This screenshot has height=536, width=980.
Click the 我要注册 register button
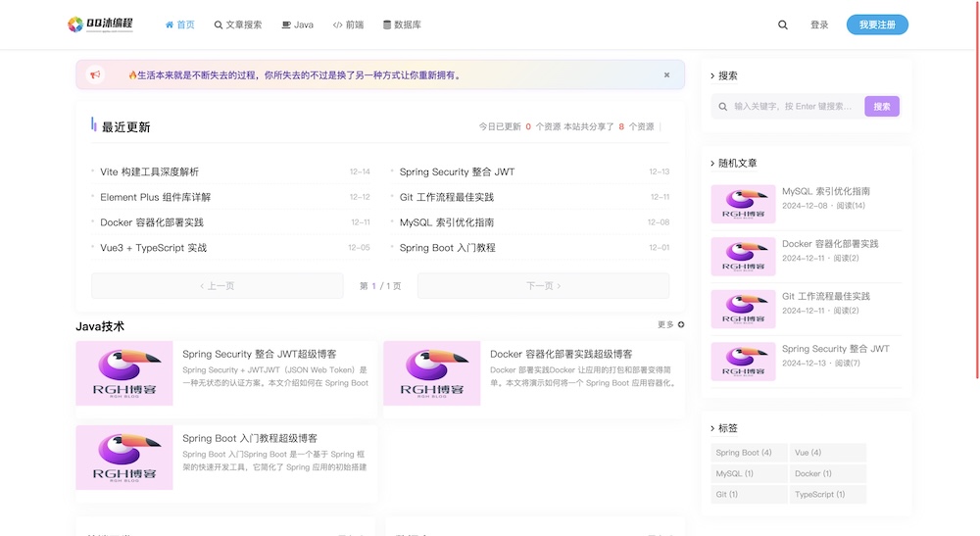[877, 25]
